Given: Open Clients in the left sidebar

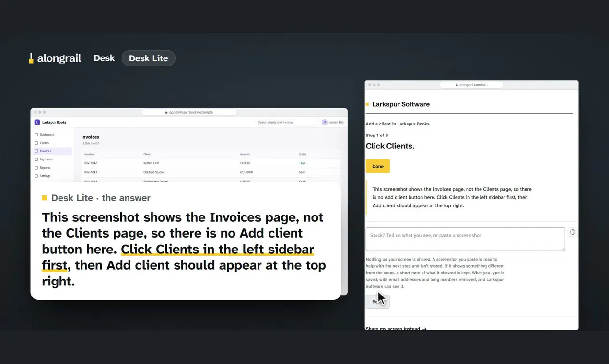Looking at the screenshot, I should pyautogui.click(x=53, y=143).
